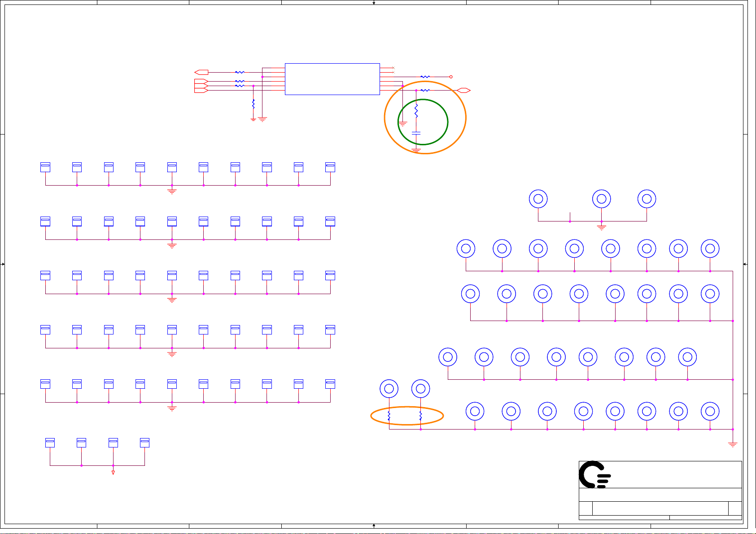Select the wide ground symbol left of IC
This screenshot has height=534, width=756.
[x=262, y=119]
